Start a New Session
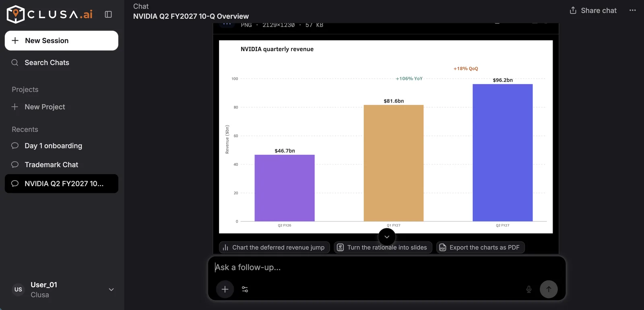 click(x=62, y=41)
